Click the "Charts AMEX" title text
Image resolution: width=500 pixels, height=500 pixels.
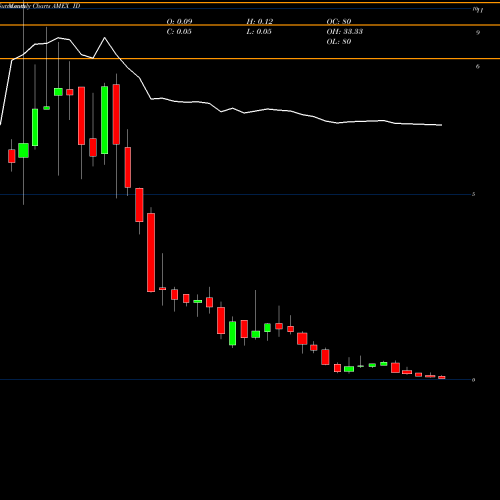[x=51, y=6]
